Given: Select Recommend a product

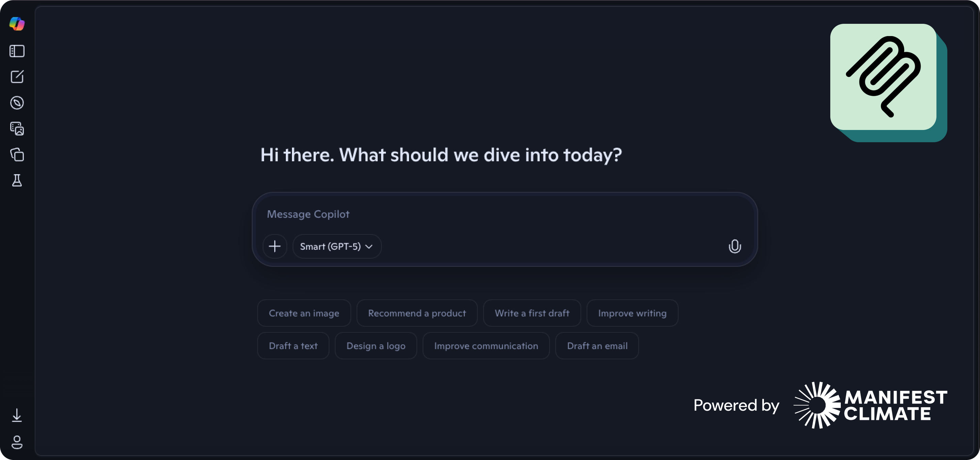Looking at the screenshot, I should tap(416, 313).
